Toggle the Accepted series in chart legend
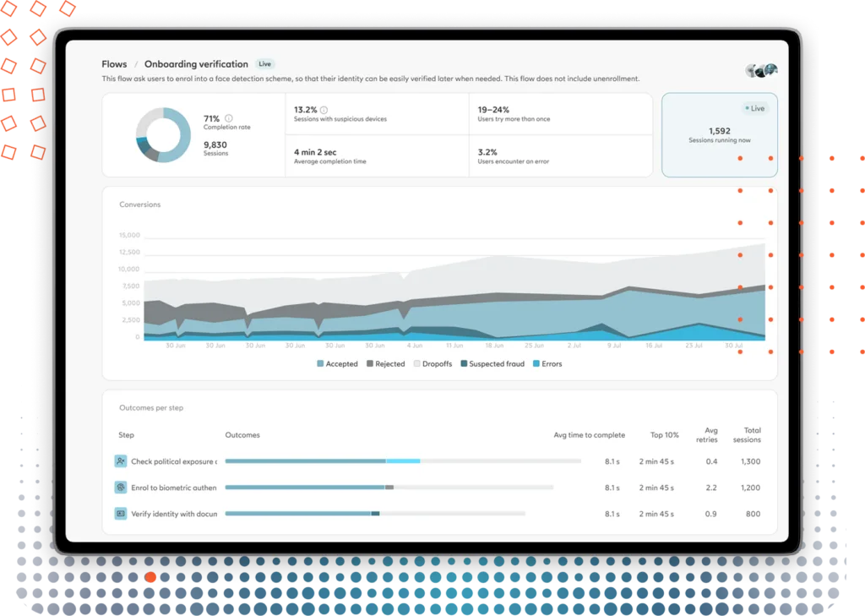Image resolution: width=865 pixels, height=616 pixels. (337, 363)
